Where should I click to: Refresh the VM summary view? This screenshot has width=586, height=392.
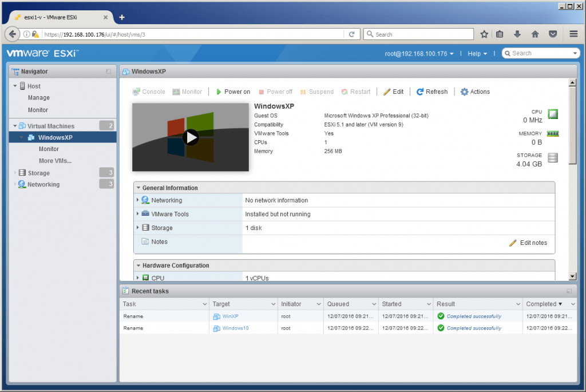tap(431, 92)
